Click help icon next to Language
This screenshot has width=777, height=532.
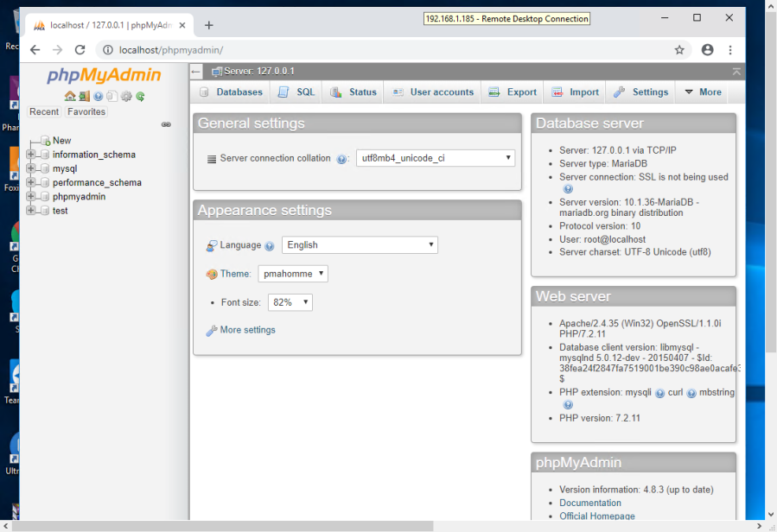click(x=269, y=246)
